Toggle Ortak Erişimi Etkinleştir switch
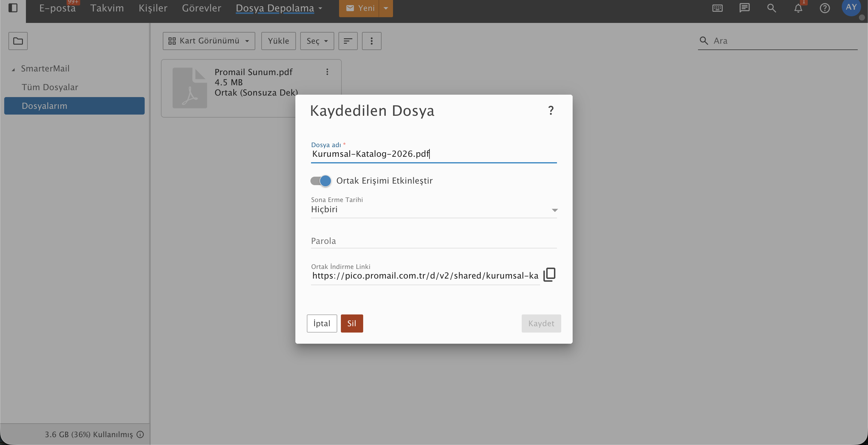868x445 pixels. [321, 181]
